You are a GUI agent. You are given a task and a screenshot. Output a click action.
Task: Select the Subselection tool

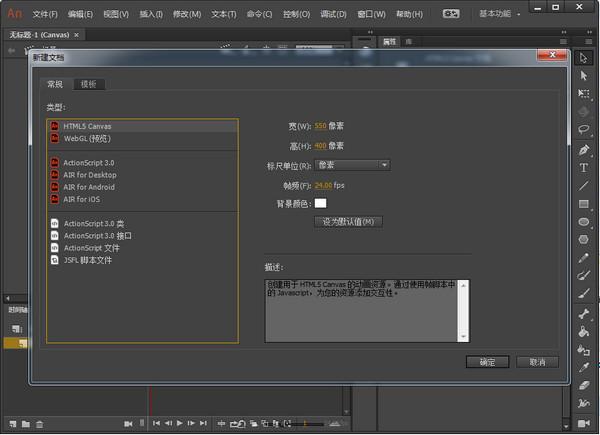click(x=583, y=76)
